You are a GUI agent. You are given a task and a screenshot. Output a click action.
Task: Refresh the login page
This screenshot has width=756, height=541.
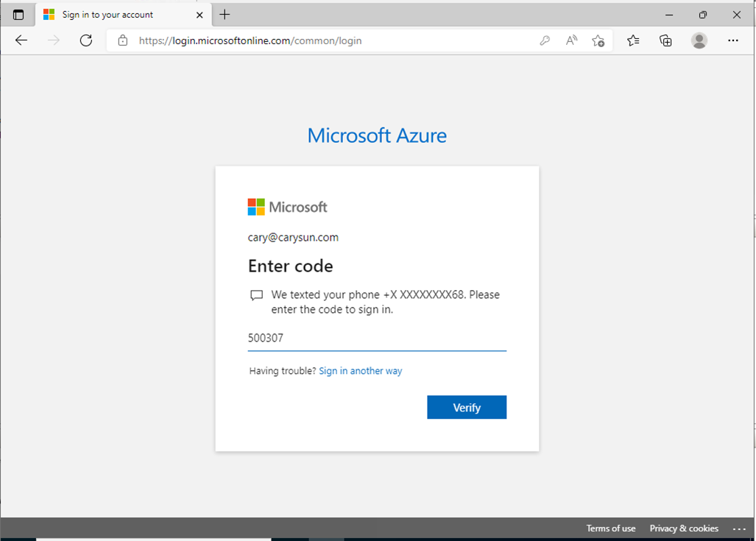click(x=86, y=40)
